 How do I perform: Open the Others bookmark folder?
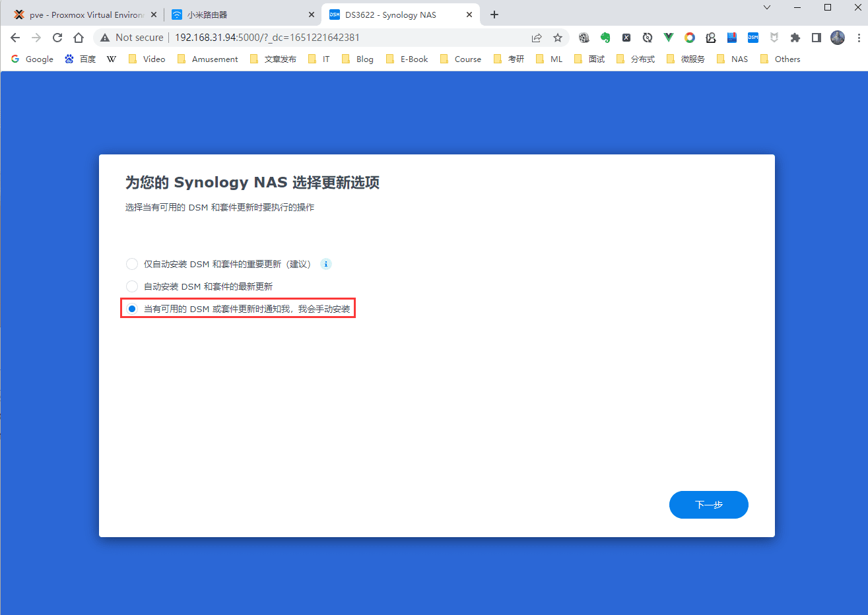click(780, 59)
